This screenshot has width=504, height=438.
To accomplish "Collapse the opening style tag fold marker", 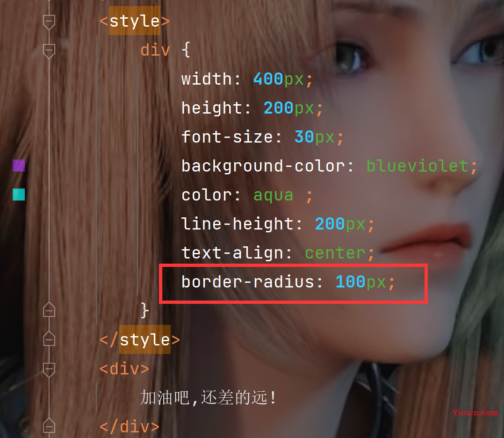I will [49, 22].
